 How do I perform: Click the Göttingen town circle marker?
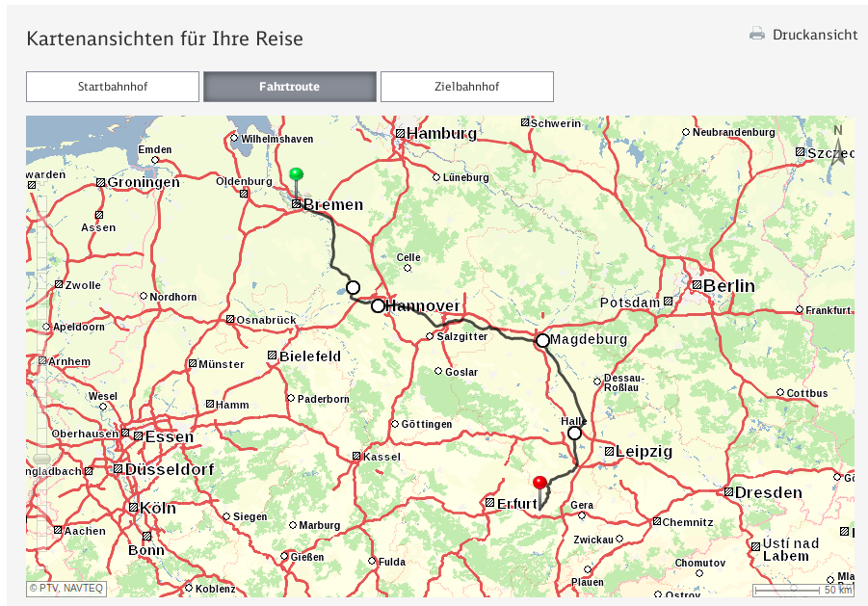[395, 424]
